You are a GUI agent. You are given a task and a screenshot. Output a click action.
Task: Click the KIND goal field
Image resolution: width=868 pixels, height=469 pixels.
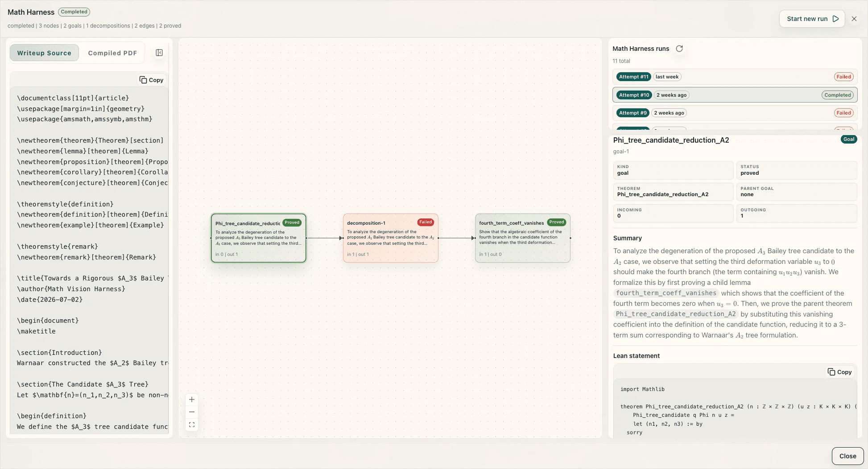tap(673, 170)
